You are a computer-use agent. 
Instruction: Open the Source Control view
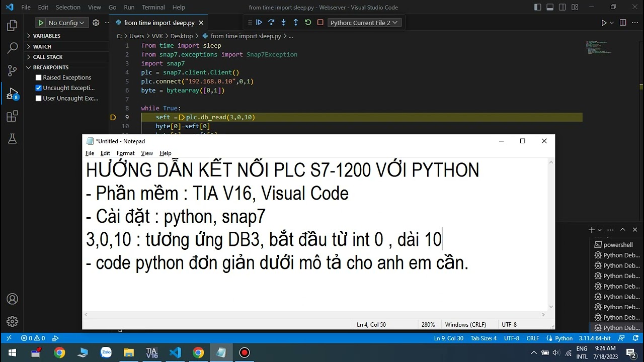pyautogui.click(x=12, y=70)
